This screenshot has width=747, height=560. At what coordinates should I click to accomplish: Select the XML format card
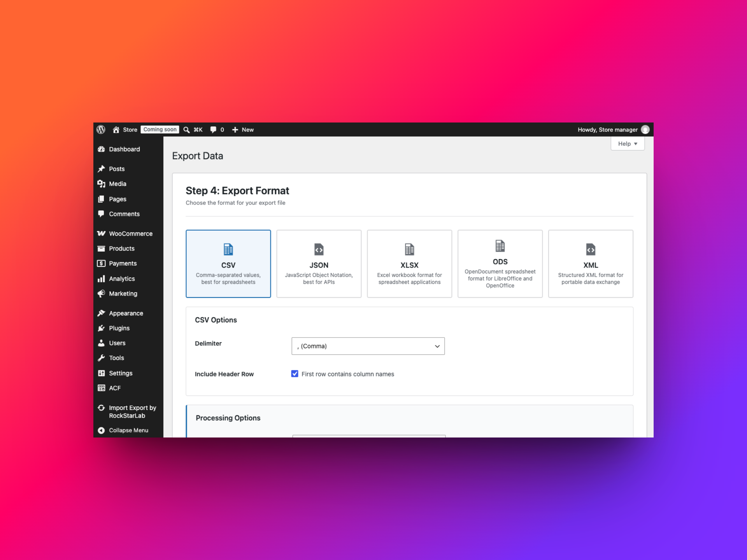tap(591, 264)
